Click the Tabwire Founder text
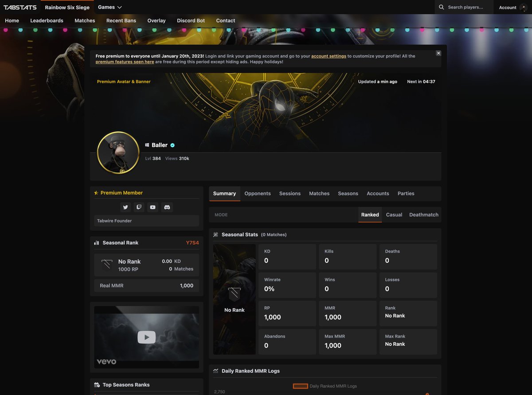The width and height of the screenshot is (532, 395). pyautogui.click(x=114, y=221)
